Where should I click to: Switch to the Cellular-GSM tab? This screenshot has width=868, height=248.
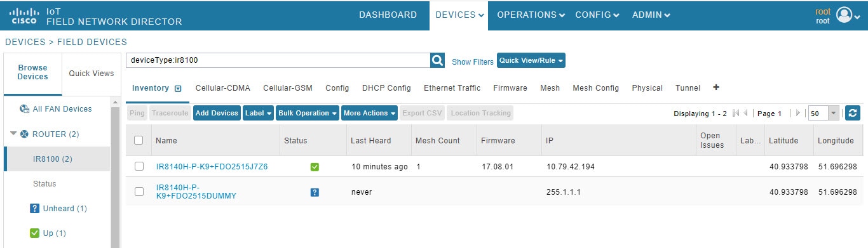pos(288,88)
